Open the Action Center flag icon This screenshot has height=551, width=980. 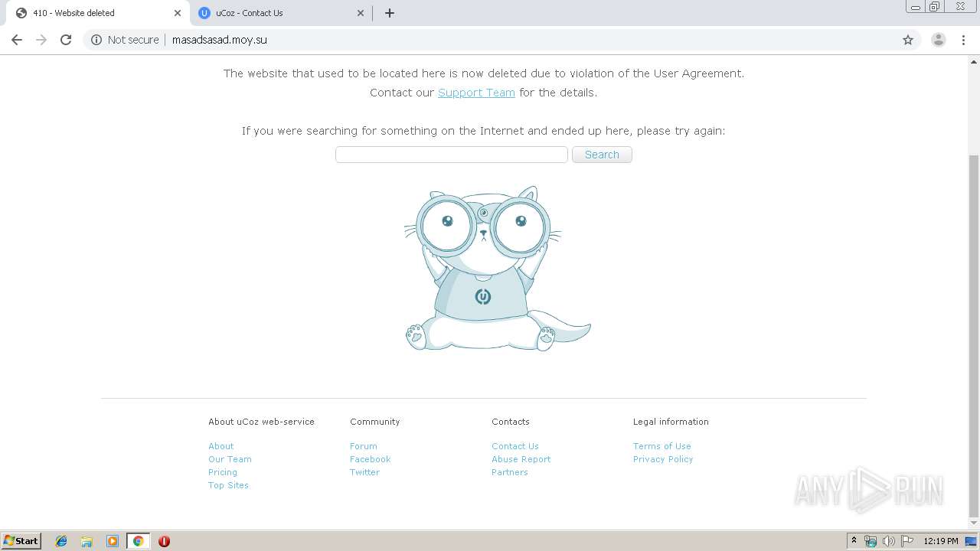coord(906,541)
